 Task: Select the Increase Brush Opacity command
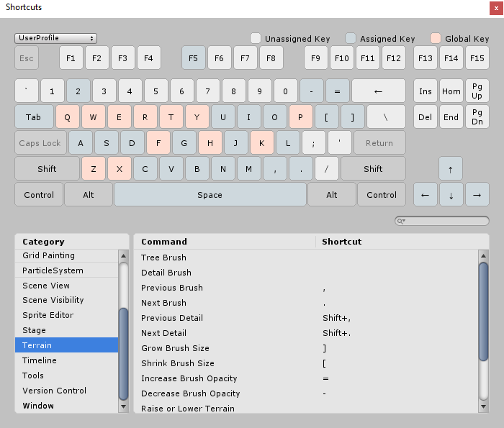click(306, 378)
